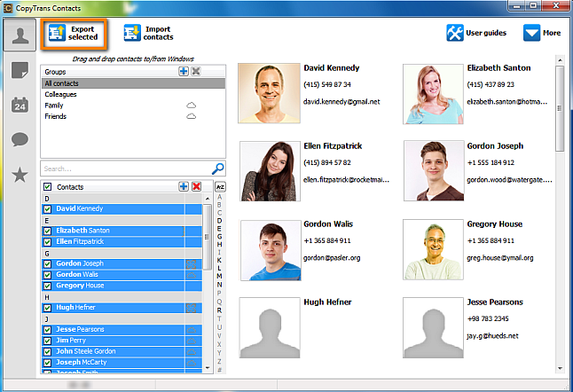Uncheck David Kennedy checkbox
This screenshot has height=392, width=573.
(x=47, y=209)
